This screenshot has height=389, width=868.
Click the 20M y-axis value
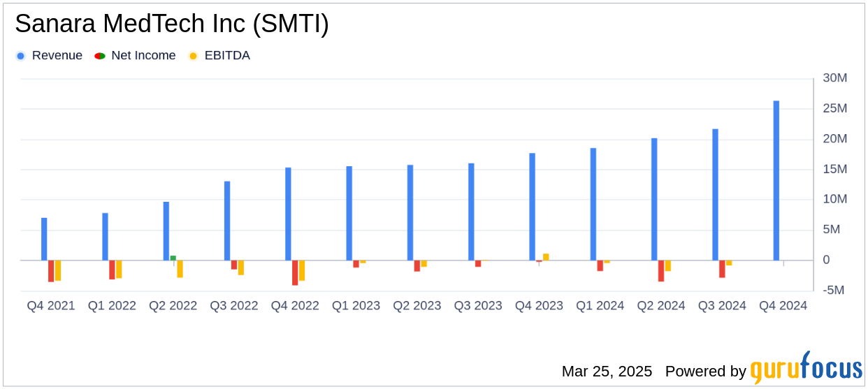(834, 139)
